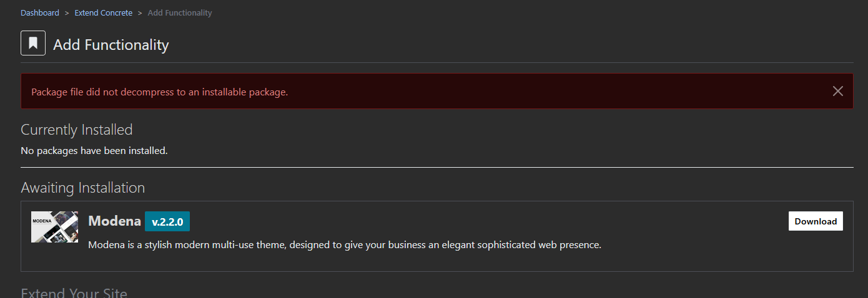This screenshot has width=868, height=298.
Task: Select the Modena package title
Action: tap(114, 221)
